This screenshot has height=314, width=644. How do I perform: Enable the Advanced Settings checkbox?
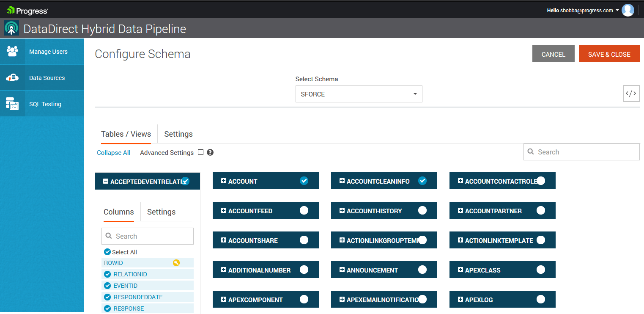[x=201, y=152]
